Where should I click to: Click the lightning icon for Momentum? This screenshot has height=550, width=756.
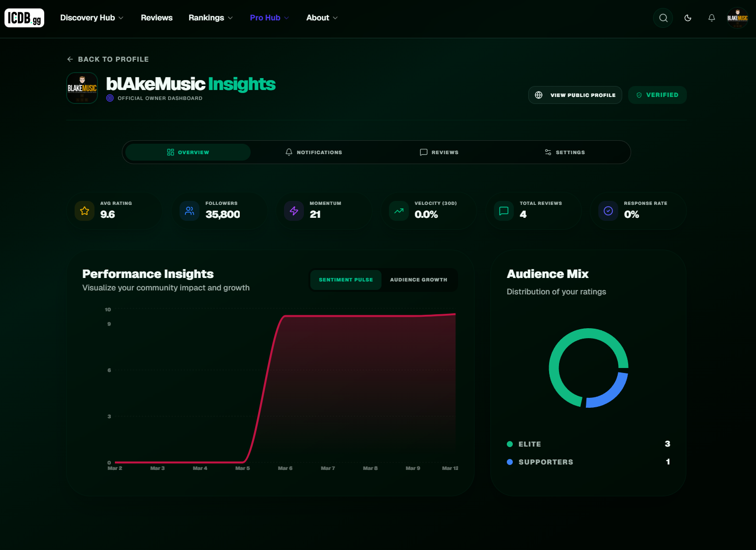pos(294,211)
